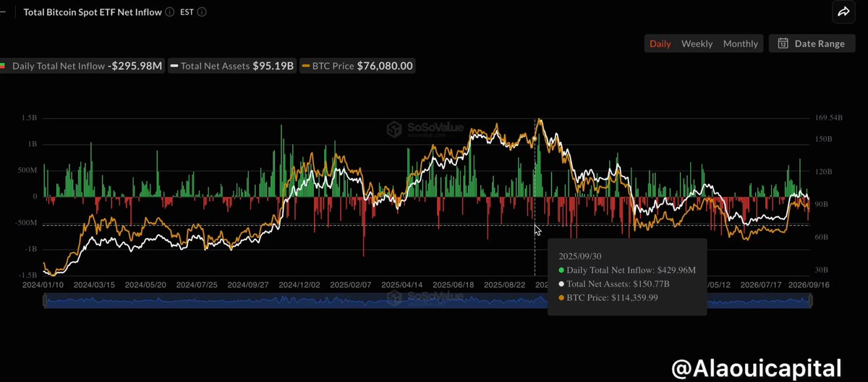Toggle Total Net Assets legend series
This screenshot has height=382, width=868.
(x=232, y=66)
